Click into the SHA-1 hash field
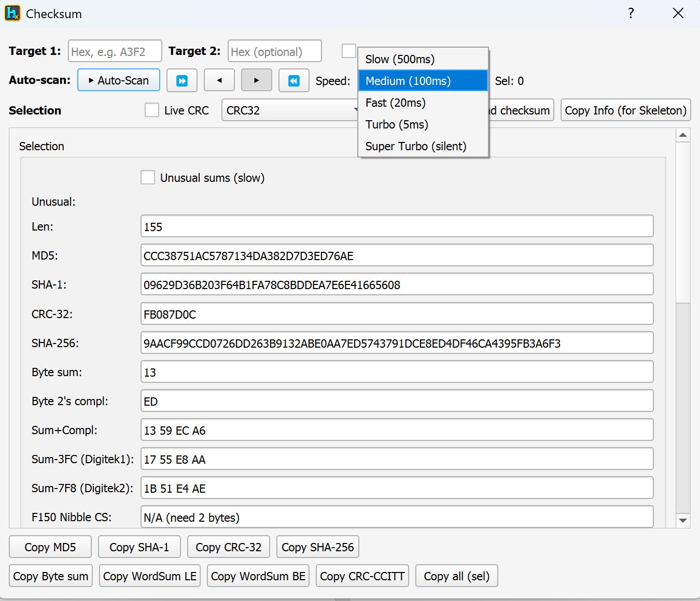This screenshot has height=601, width=700. (x=397, y=284)
